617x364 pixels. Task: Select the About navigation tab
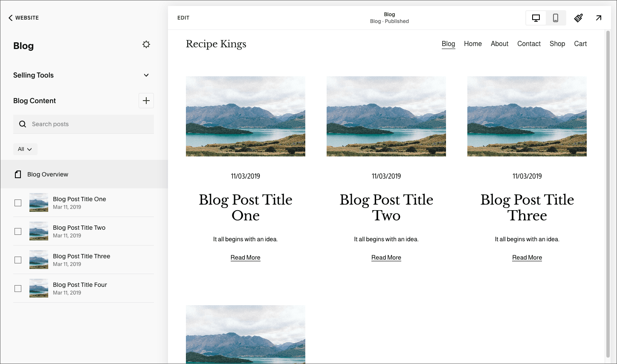click(499, 43)
